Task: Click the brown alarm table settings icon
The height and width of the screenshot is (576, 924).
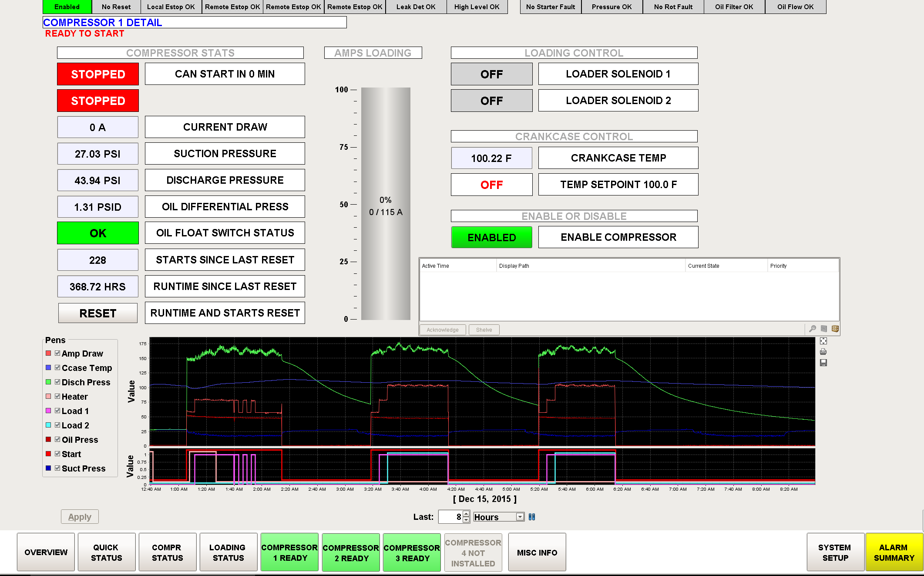Action: tap(835, 329)
